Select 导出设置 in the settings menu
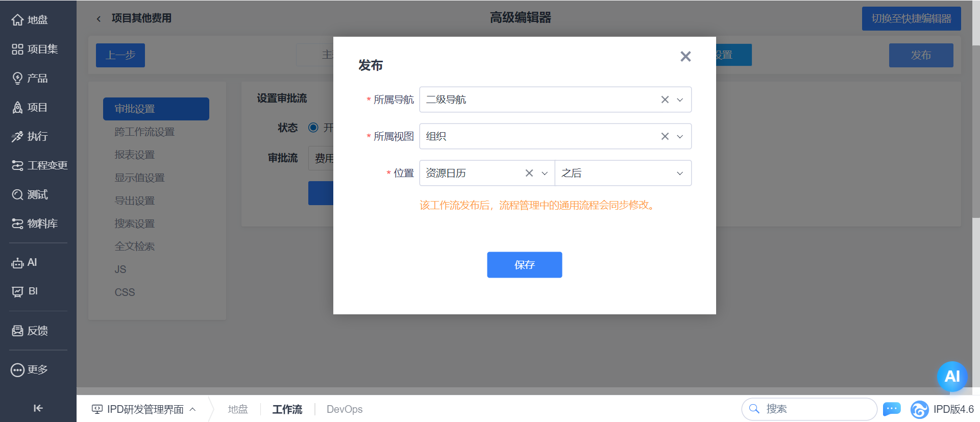 point(135,201)
